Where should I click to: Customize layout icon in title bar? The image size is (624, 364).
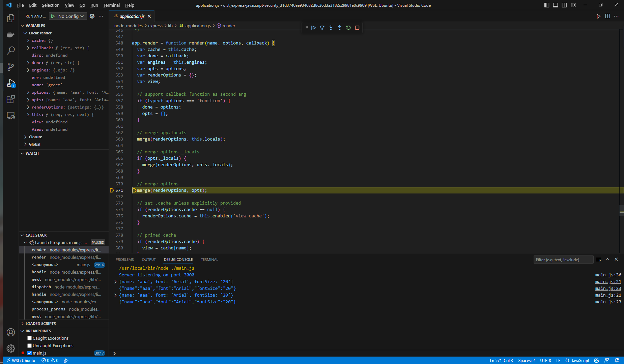tap(573, 5)
